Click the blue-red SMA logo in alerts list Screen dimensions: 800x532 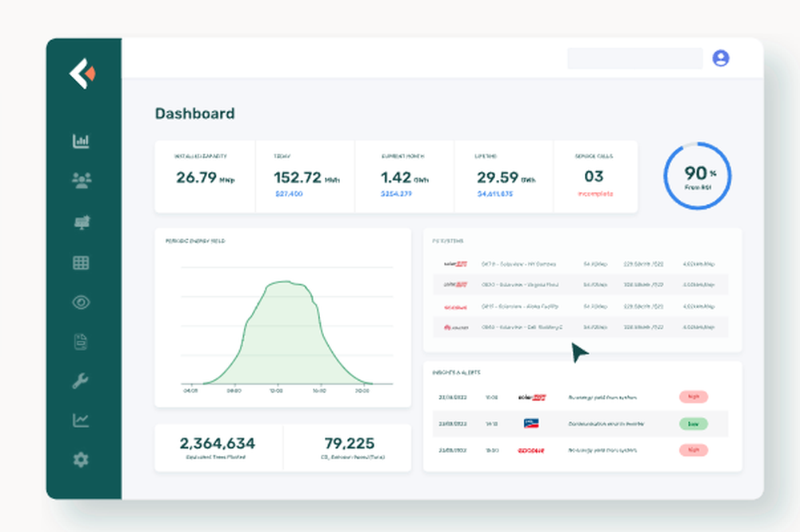(x=531, y=423)
